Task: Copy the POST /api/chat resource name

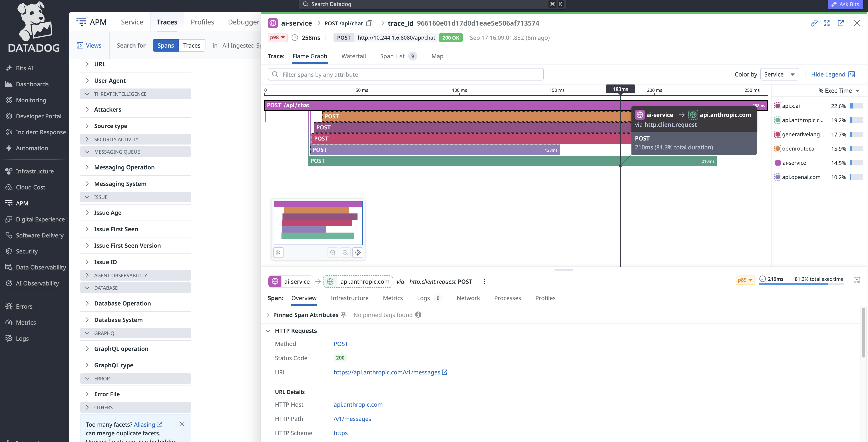Action: tap(369, 23)
